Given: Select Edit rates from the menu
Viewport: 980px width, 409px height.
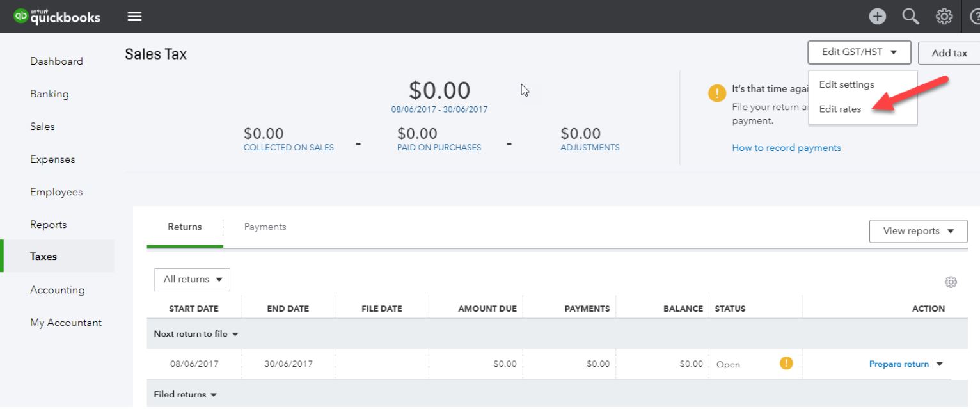Looking at the screenshot, I should click(840, 109).
